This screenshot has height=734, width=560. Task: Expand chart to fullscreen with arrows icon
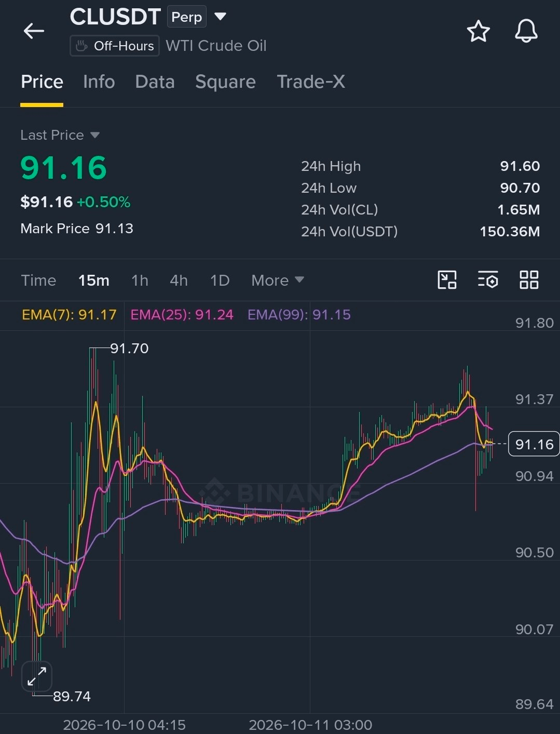coord(37,676)
